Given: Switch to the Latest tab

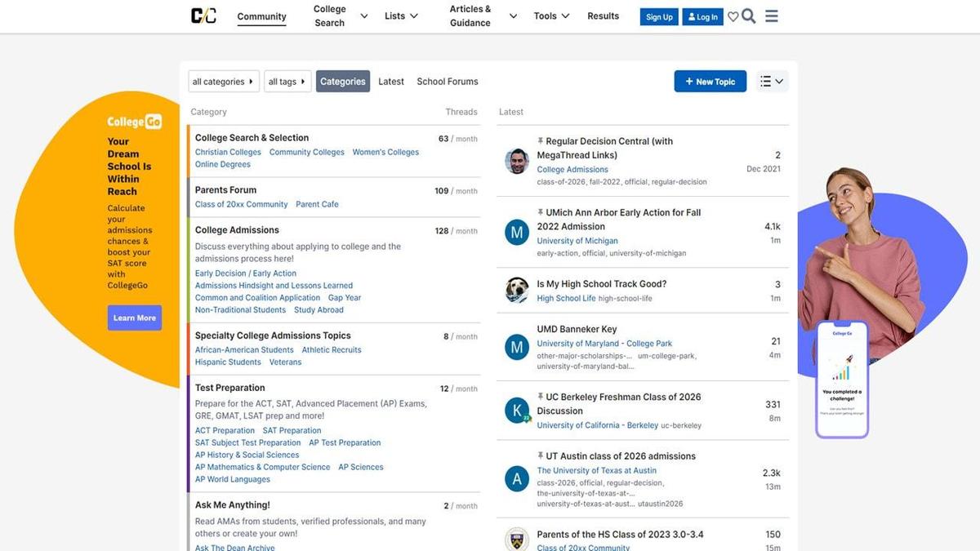Looking at the screenshot, I should (391, 82).
